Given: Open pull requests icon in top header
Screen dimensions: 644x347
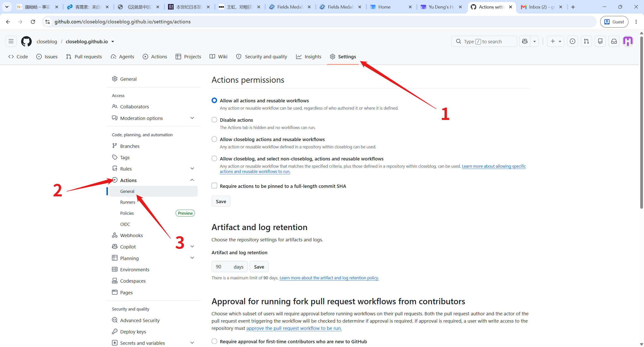Looking at the screenshot, I should 586,41.
